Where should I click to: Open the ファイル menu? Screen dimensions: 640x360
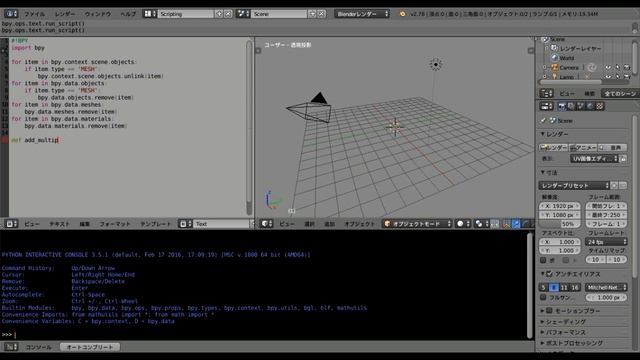pos(35,14)
